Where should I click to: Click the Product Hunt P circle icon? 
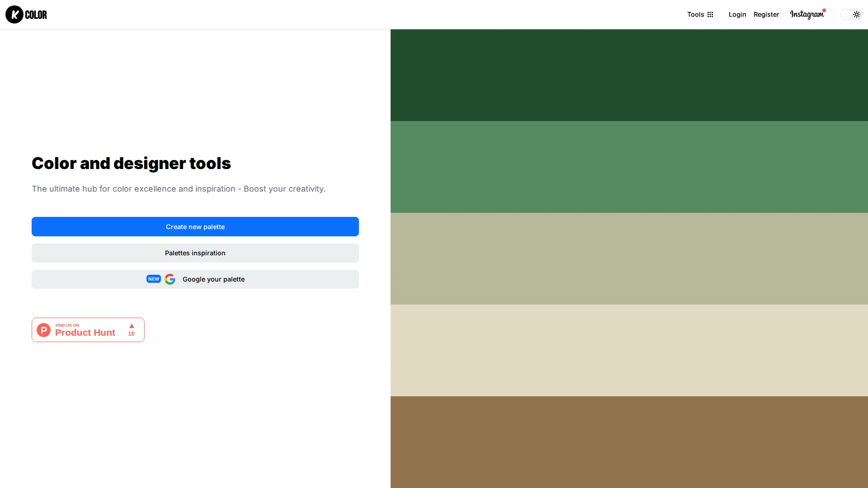[44, 330]
